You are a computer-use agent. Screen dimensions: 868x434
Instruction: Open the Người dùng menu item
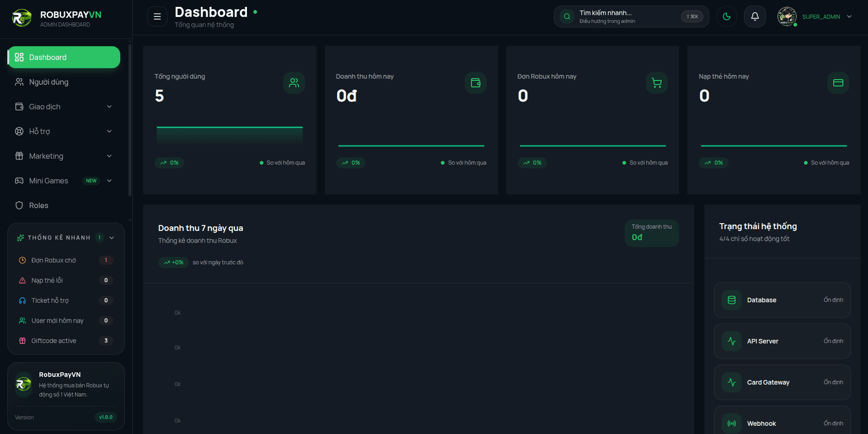[64, 82]
